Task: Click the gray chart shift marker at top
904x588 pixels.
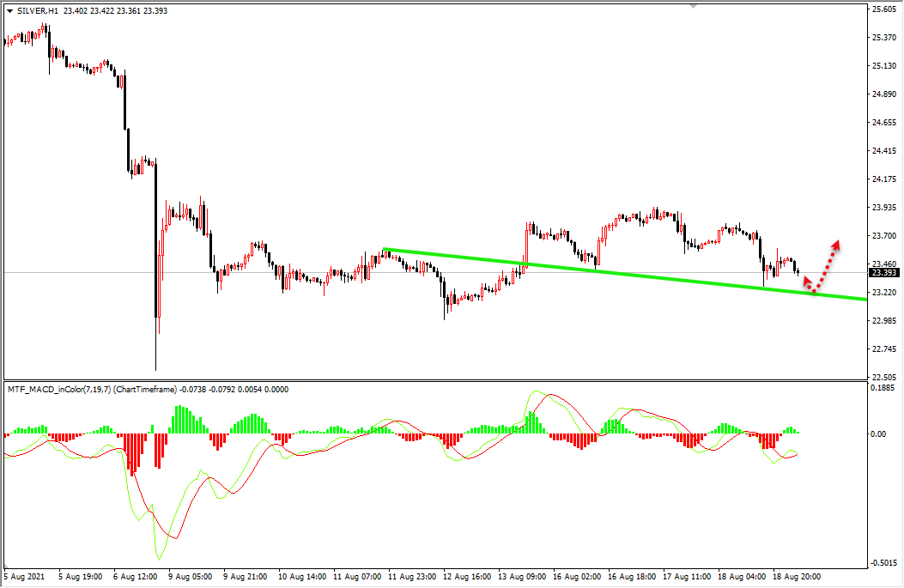Action: 694,6
